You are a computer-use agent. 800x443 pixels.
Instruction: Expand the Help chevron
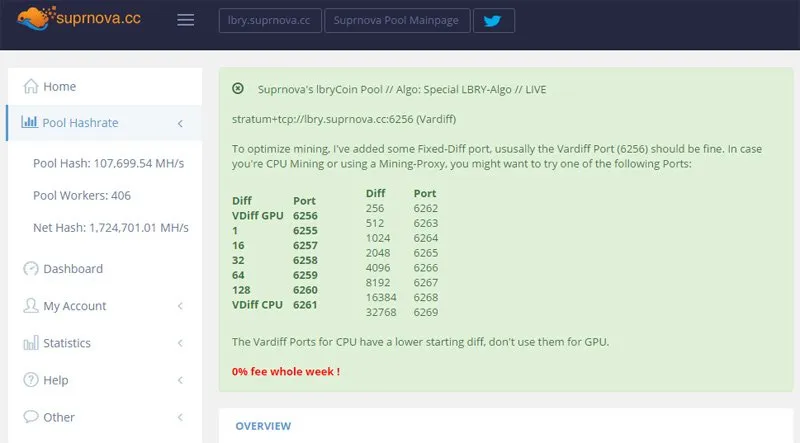(180, 380)
